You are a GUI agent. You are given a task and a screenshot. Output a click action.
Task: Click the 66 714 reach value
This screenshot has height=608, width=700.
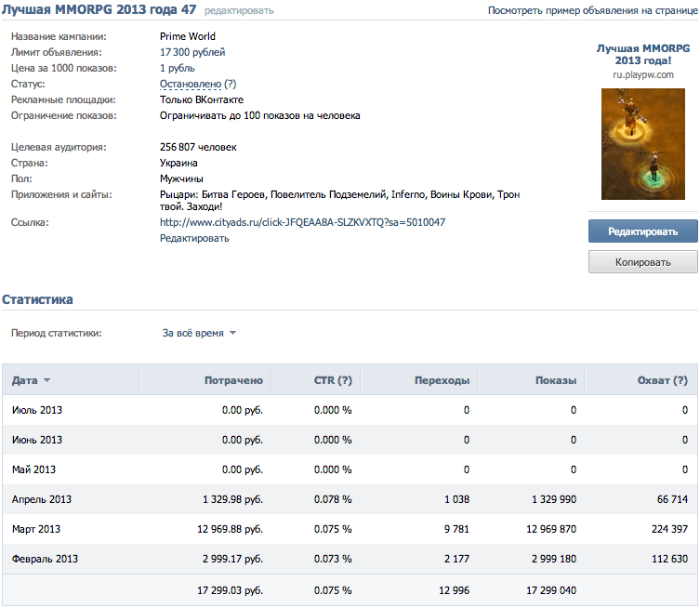(672, 499)
